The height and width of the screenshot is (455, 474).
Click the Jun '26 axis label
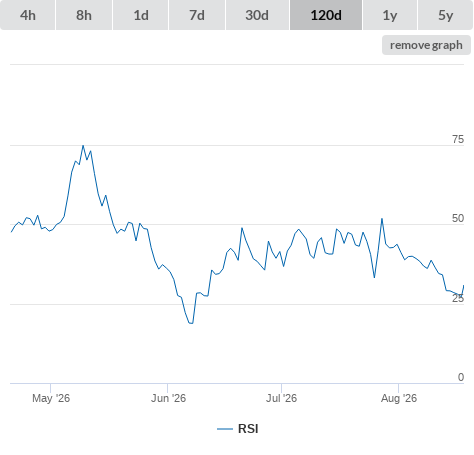tap(168, 398)
